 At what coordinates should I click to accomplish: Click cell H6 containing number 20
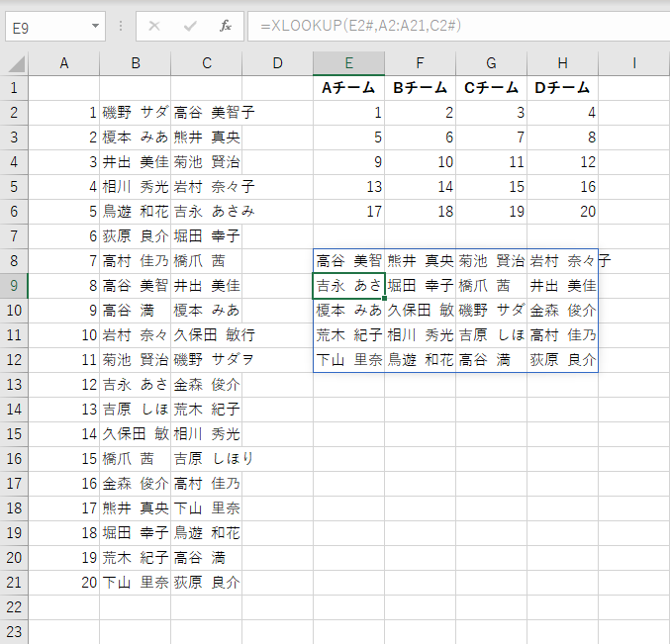pos(563,212)
